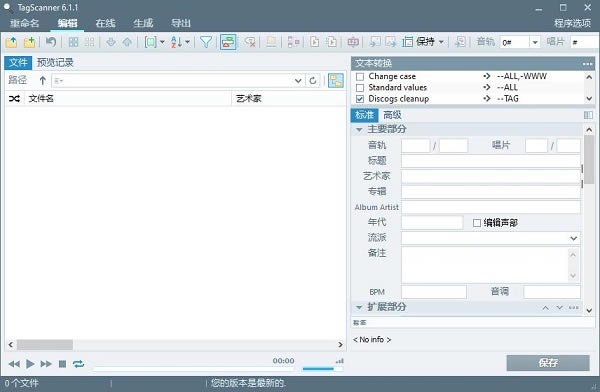The image size is (600, 392).
Task: Open the dropdown beside the A-Z sort icon
Action: (x=188, y=42)
